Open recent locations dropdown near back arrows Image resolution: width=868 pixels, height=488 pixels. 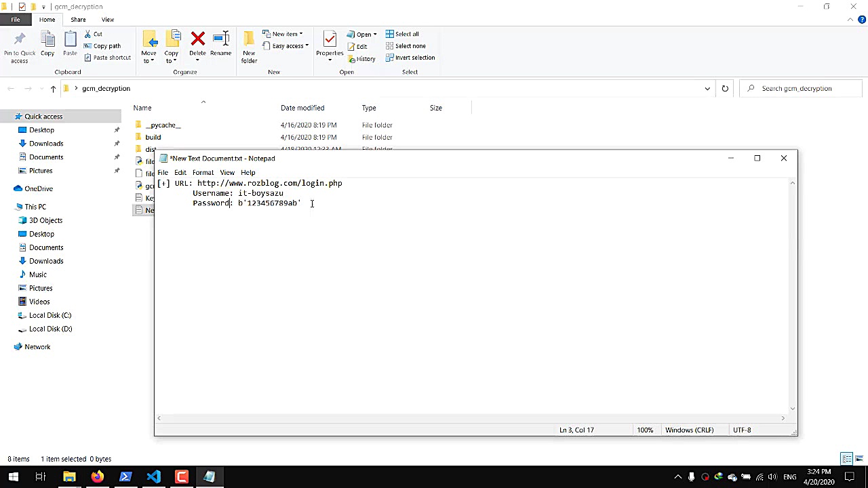pyautogui.click(x=40, y=89)
